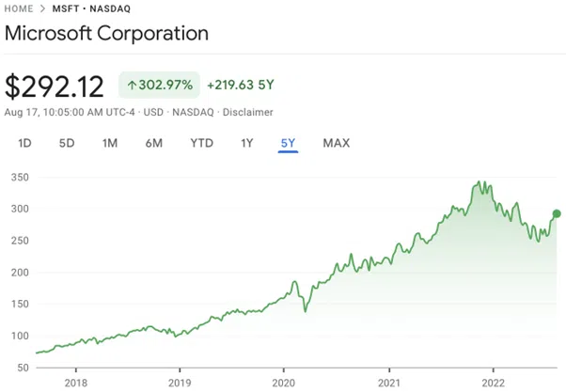Click the green endpoint dot on the chart
The width and height of the screenshot is (566, 392).
tap(557, 214)
